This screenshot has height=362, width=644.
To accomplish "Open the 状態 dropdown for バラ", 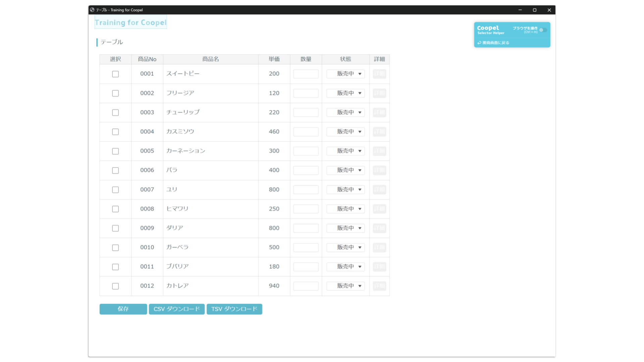I will tap(345, 170).
